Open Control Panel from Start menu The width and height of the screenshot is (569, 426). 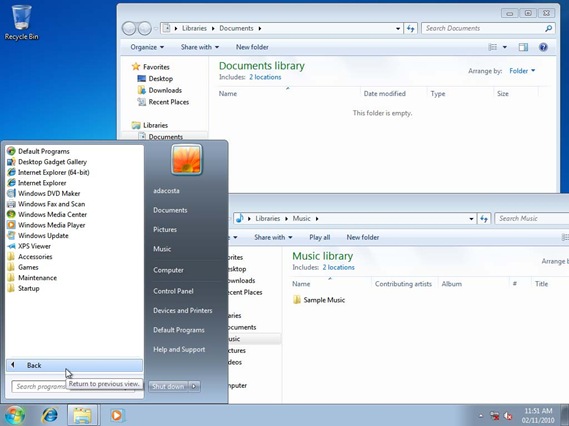(x=173, y=291)
